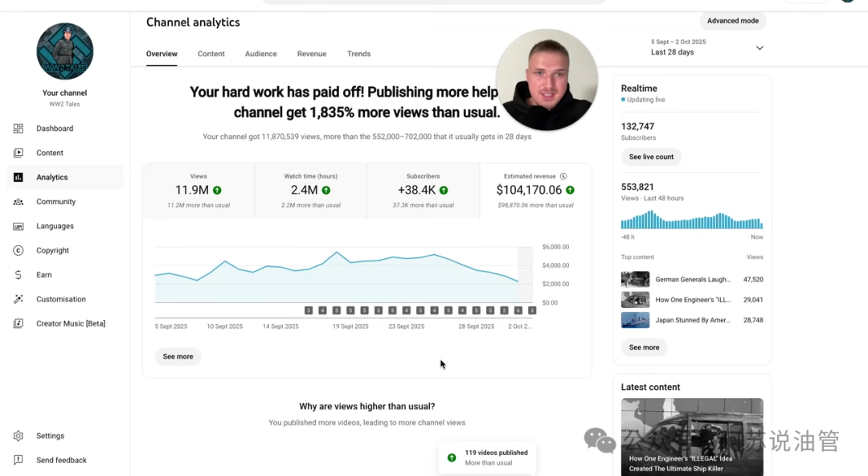
Task: Click the See live count button
Action: point(651,157)
